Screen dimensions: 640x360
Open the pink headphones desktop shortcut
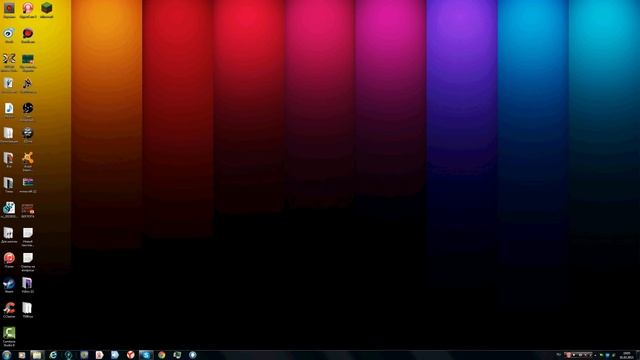click(28, 9)
